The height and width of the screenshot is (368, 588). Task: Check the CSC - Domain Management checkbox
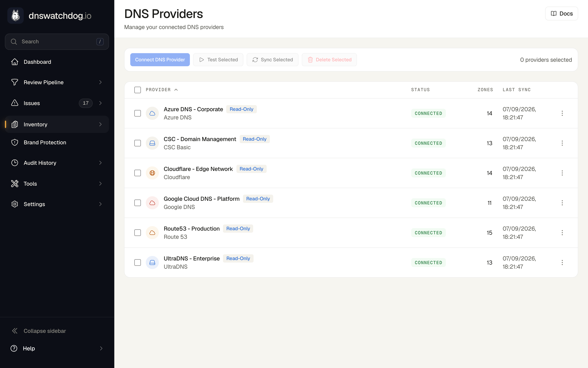click(x=138, y=143)
